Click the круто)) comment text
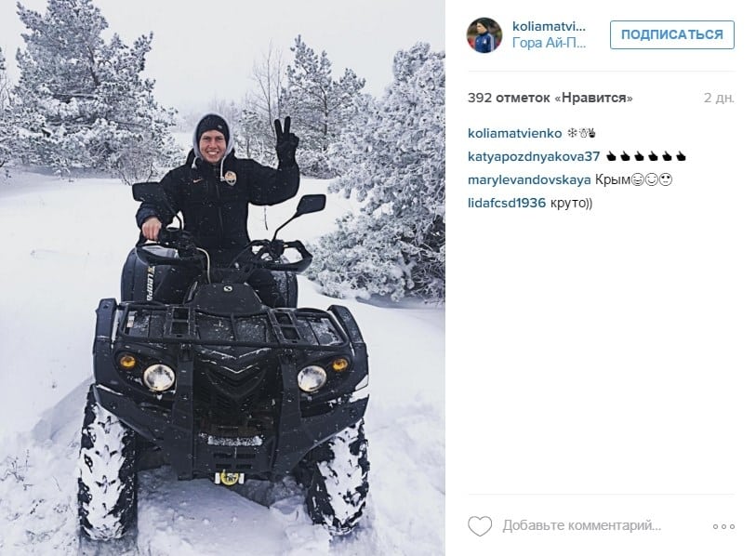This screenshot has width=756, height=556. coord(571,204)
